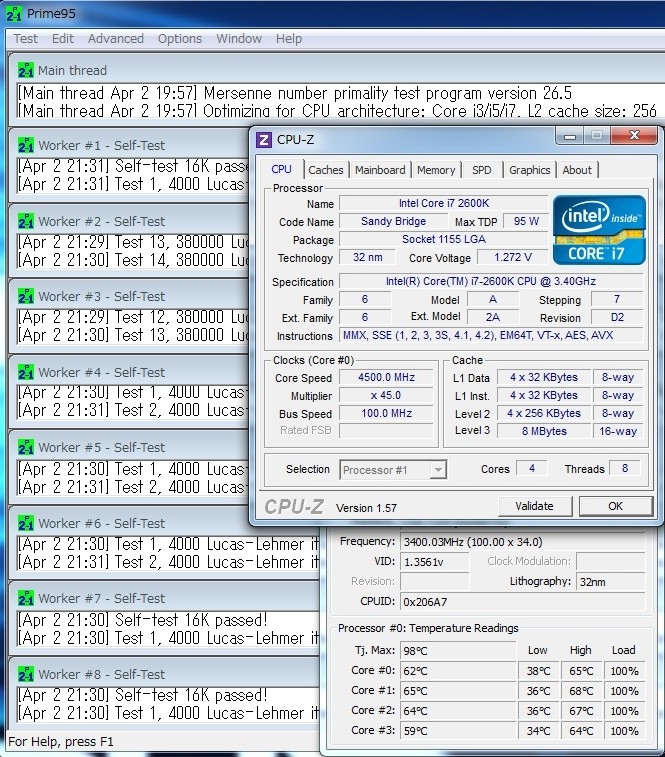Click the CPUID value 0x206A7
The image size is (665, 757).
point(523,602)
